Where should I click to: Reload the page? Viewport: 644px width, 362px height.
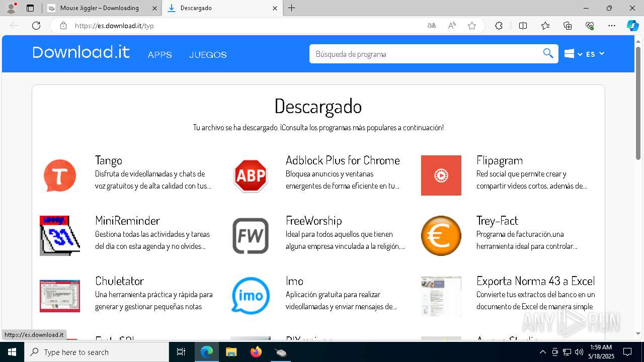(x=36, y=26)
